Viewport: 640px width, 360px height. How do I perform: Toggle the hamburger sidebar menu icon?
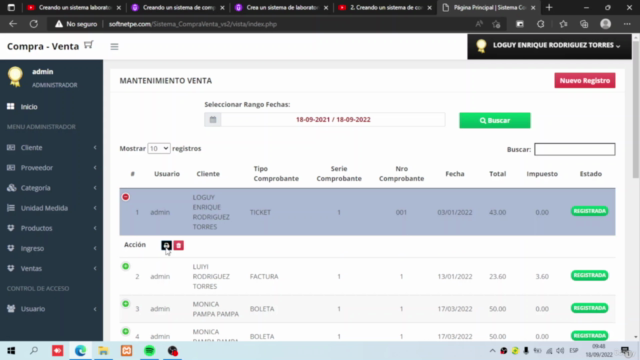114,47
